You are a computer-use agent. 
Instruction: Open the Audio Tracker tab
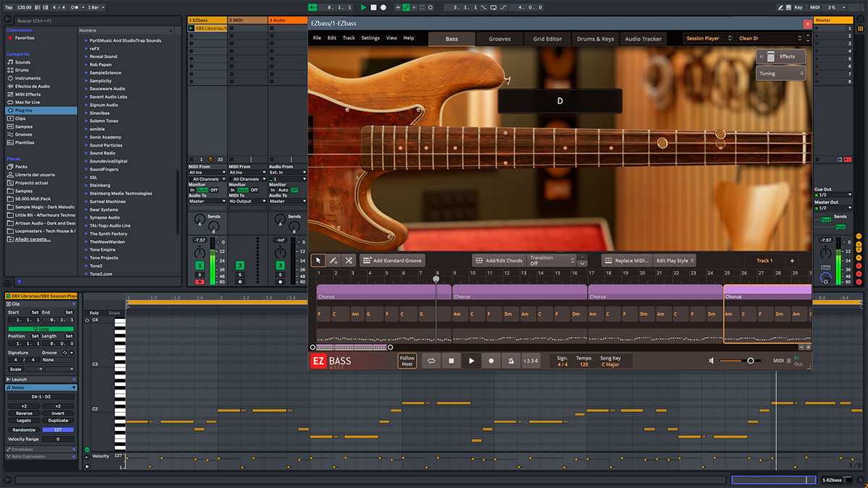pos(643,39)
